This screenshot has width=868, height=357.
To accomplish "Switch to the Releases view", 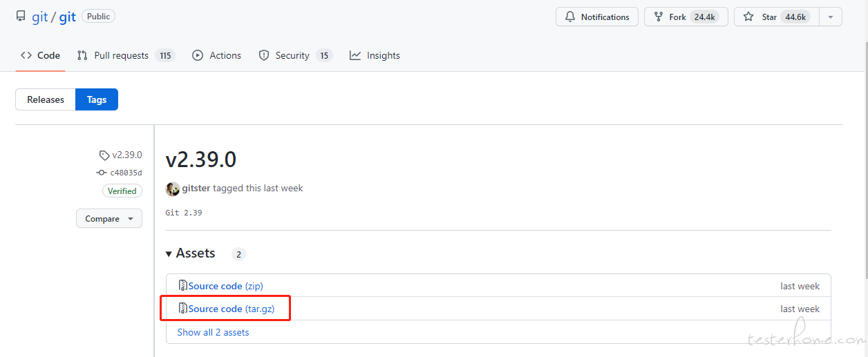I will [x=46, y=99].
